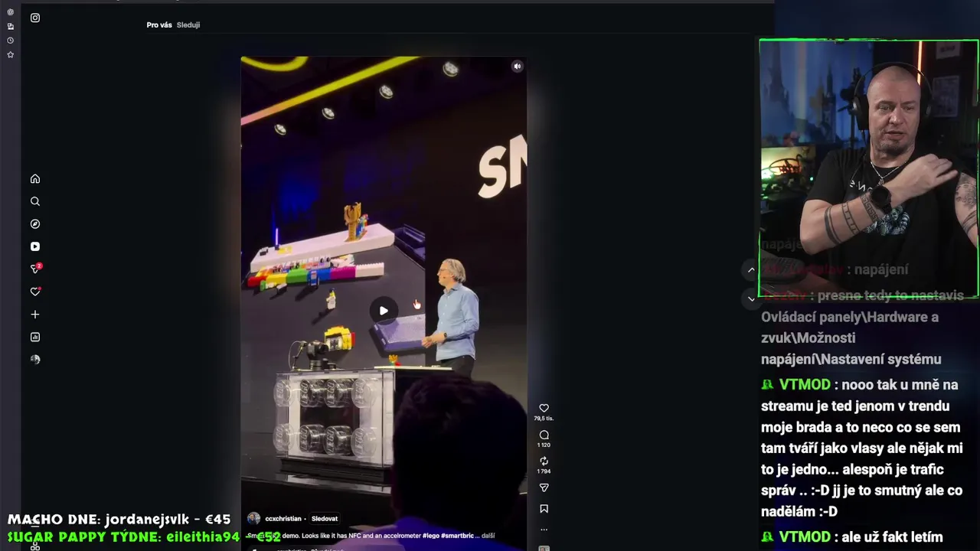Viewport: 980px width, 551px height.
Task: Save the reel with bookmark icon
Action: click(544, 509)
